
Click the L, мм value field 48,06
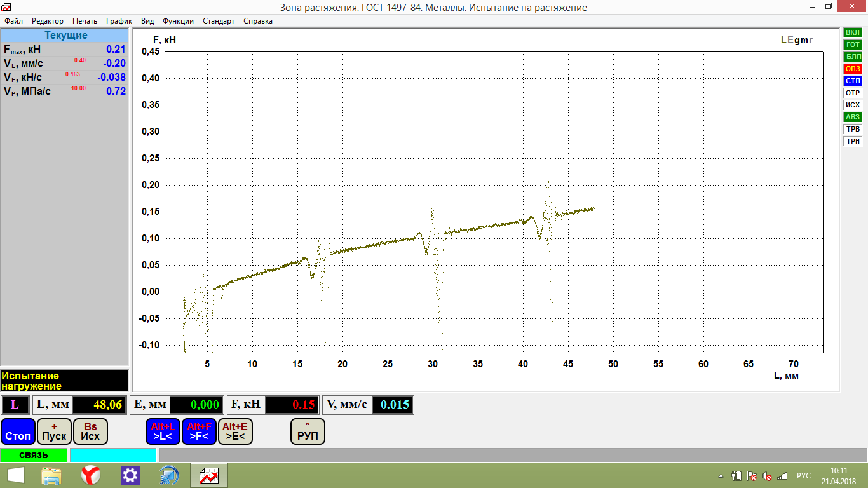coord(100,405)
